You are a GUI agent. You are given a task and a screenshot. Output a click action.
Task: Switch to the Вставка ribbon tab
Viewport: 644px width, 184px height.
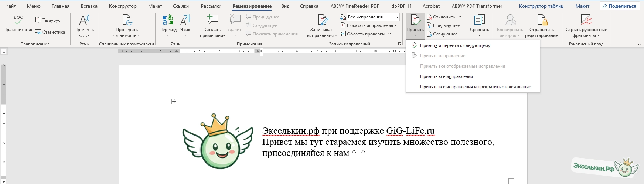[89, 6]
